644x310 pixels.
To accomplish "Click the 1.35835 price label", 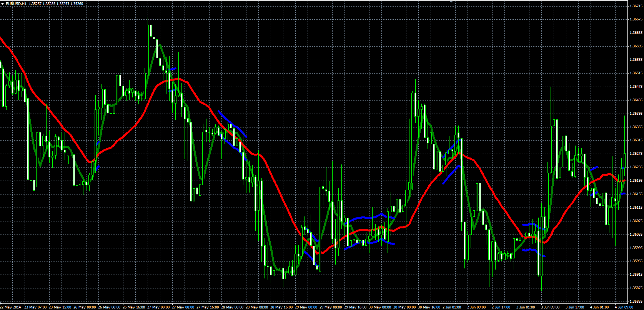I will tap(636, 302).
